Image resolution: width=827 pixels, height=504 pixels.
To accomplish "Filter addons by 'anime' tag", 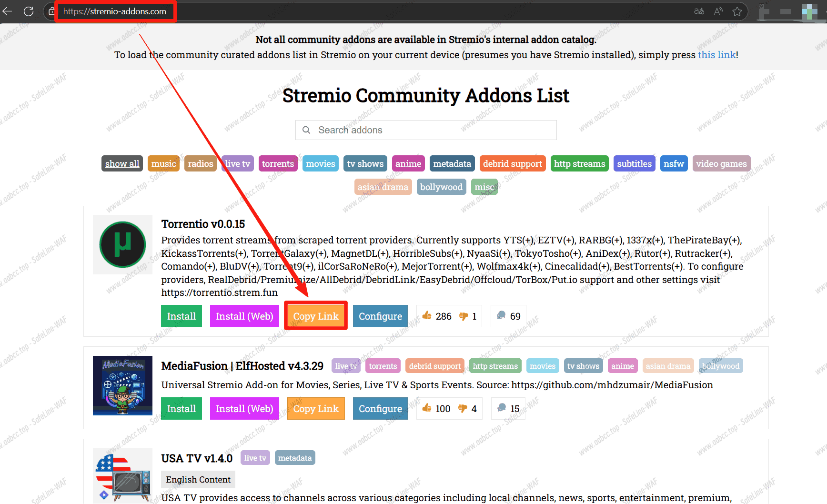I will 408,163.
